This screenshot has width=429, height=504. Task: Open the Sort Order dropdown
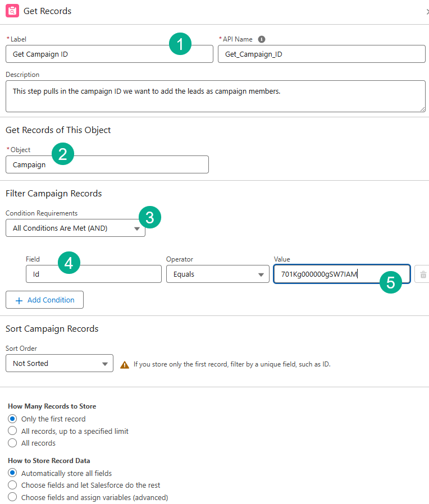click(x=59, y=364)
